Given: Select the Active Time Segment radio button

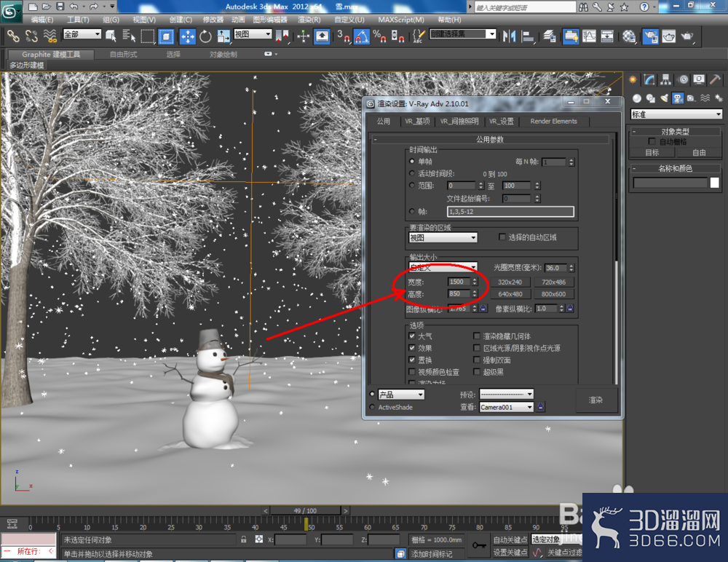Looking at the screenshot, I should click(x=412, y=173).
